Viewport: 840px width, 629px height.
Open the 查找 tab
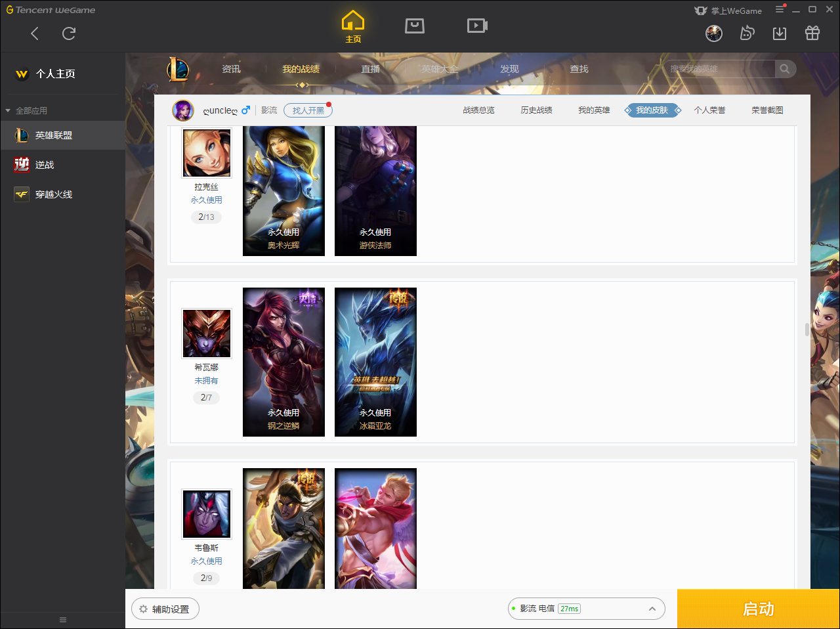(x=579, y=69)
